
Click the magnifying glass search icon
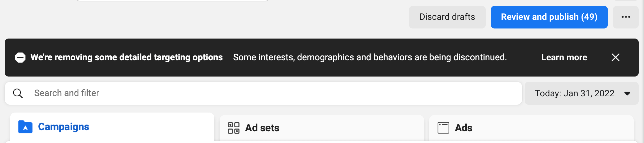(x=18, y=93)
